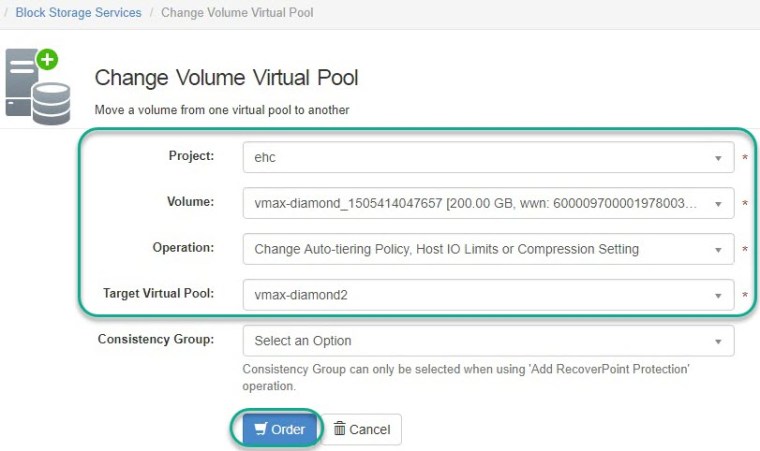
Task: Submit the form with the Order button
Action: [x=280, y=429]
